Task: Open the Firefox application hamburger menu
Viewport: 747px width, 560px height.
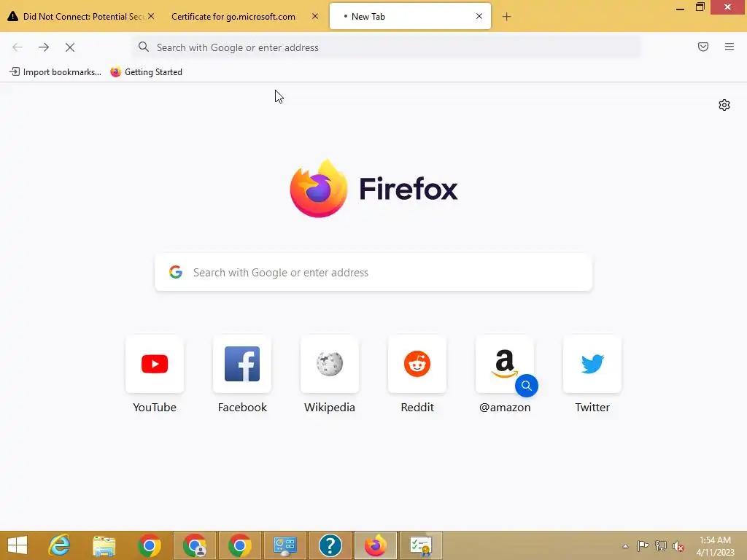Action: (x=729, y=47)
